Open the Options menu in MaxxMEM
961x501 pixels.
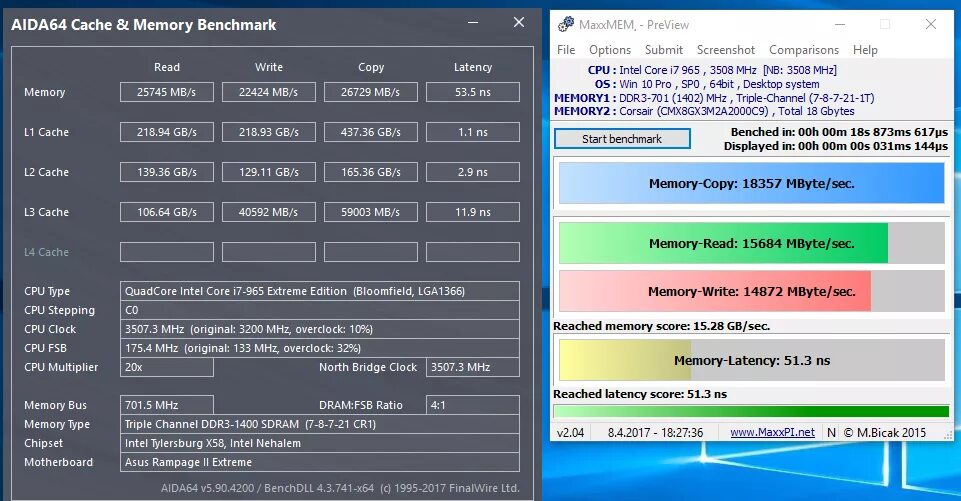(x=610, y=50)
